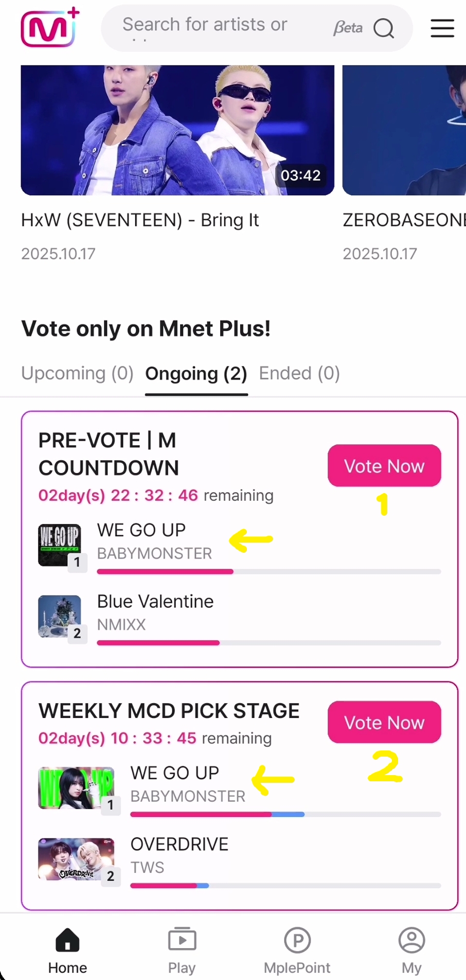The height and width of the screenshot is (980, 466).
Task: Open the HxW (SEVENTEEN) - Bring It title
Action: point(140,220)
